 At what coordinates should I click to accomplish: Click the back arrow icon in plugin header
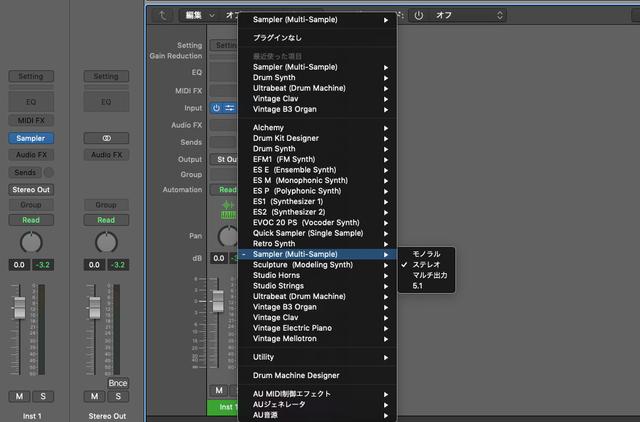pyautogui.click(x=163, y=16)
